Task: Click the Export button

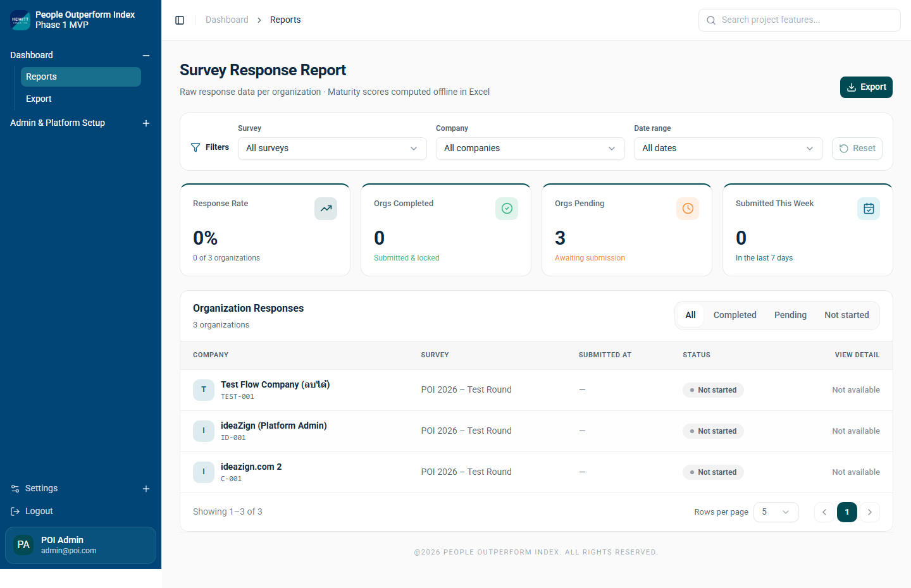Action: pyautogui.click(x=866, y=87)
